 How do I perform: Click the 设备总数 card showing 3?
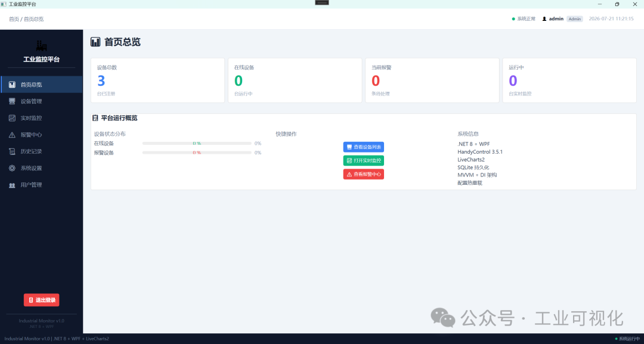click(x=157, y=80)
